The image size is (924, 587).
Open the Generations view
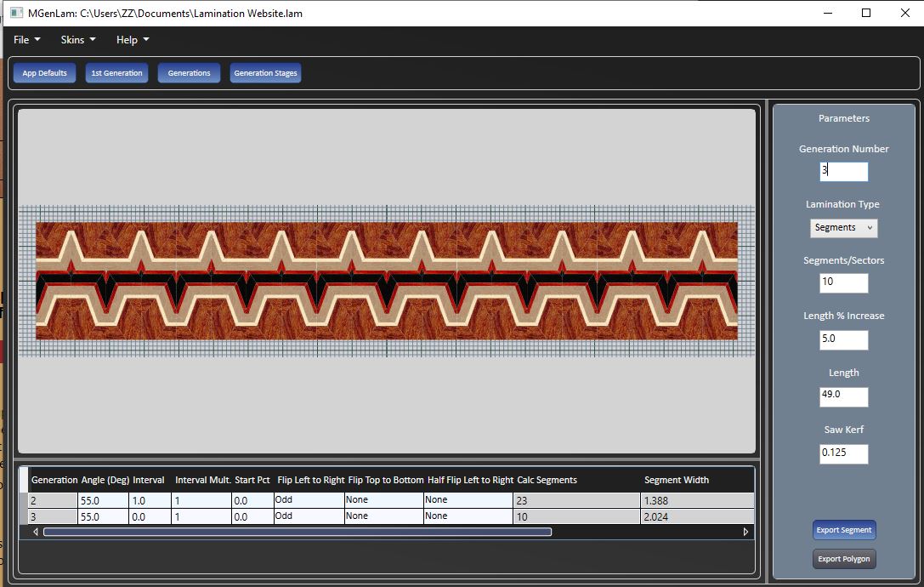pos(189,73)
